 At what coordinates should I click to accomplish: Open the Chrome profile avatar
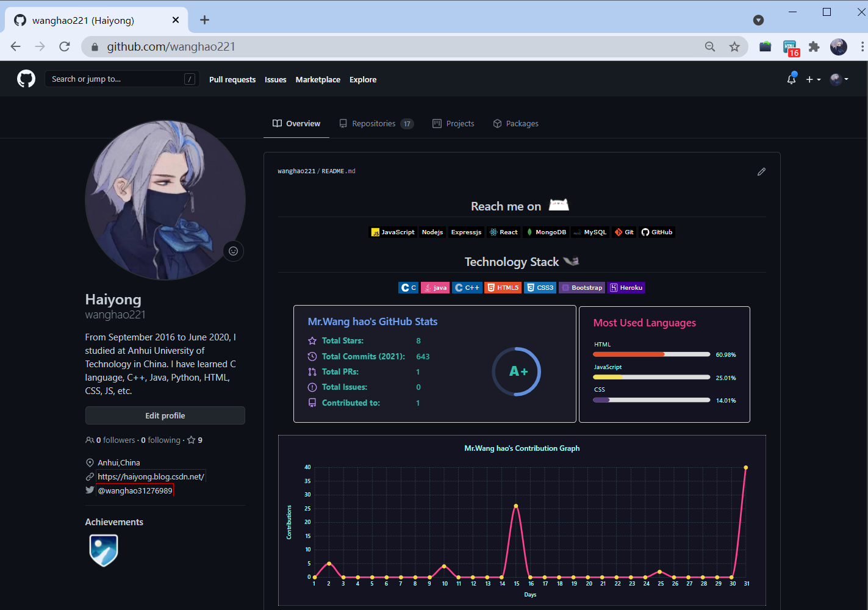click(x=839, y=47)
